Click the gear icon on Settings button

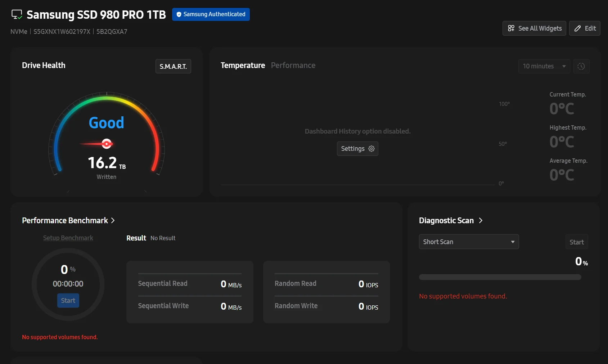click(x=371, y=149)
